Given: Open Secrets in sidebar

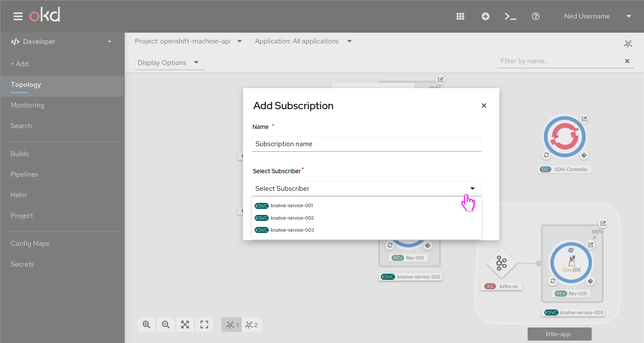Looking at the screenshot, I should pyautogui.click(x=22, y=264).
